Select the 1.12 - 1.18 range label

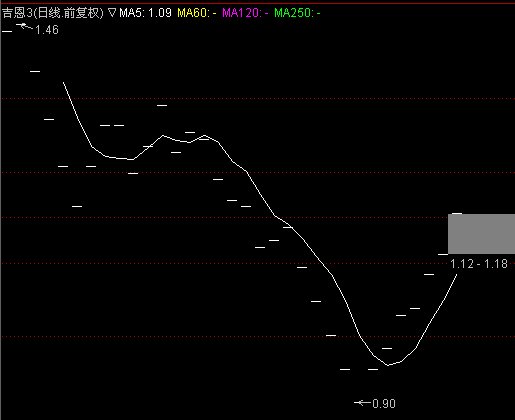pyautogui.click(x=479, y=264)
